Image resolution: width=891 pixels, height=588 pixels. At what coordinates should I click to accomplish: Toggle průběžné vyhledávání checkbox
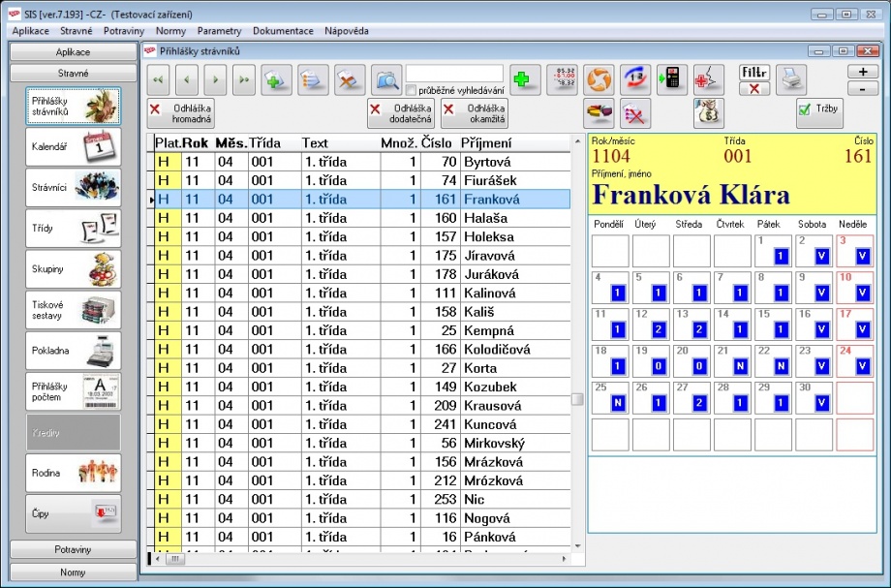click(411, 90)
